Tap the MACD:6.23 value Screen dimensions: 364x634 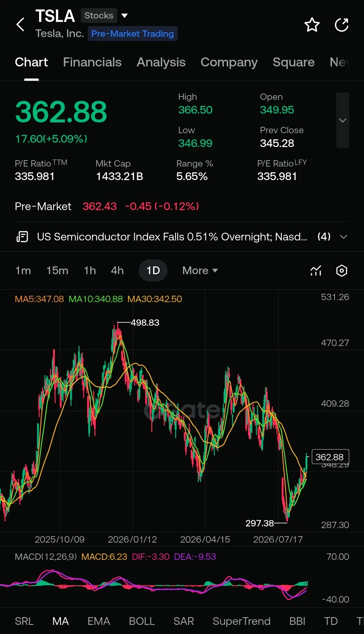coord(104,557)
